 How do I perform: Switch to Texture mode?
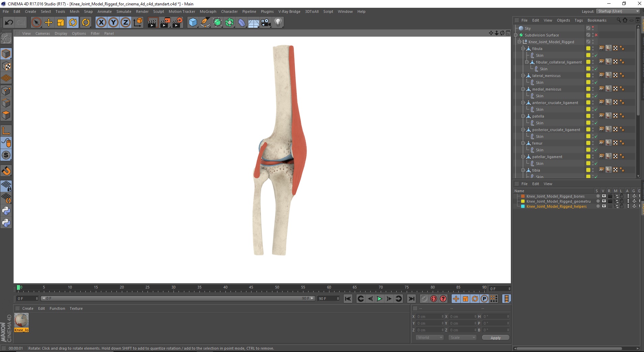[6, 66]
